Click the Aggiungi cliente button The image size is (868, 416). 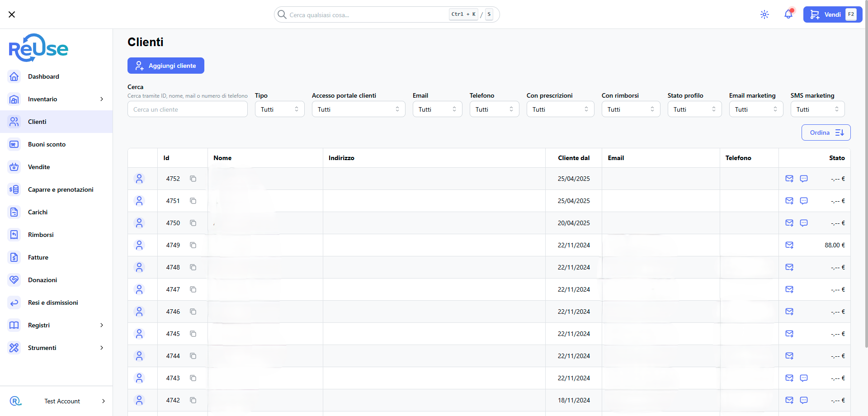165,66
